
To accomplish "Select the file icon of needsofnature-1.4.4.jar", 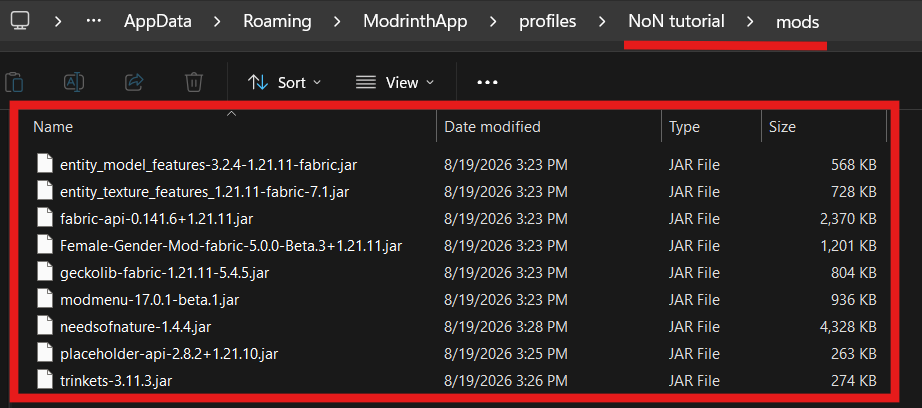I will 45,326.
